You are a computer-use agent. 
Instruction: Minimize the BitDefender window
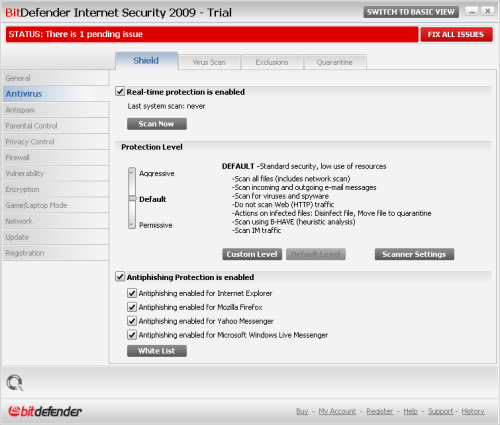[x=472, y=11]
